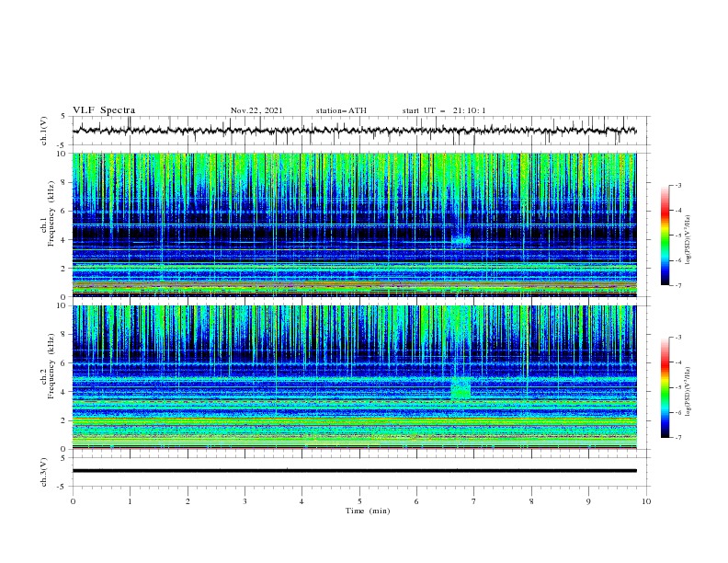The height and width of the screenshot is (563, 728).
Task: Select the "start UT = 21:10:1" text
Action: (x=444, y=110)
